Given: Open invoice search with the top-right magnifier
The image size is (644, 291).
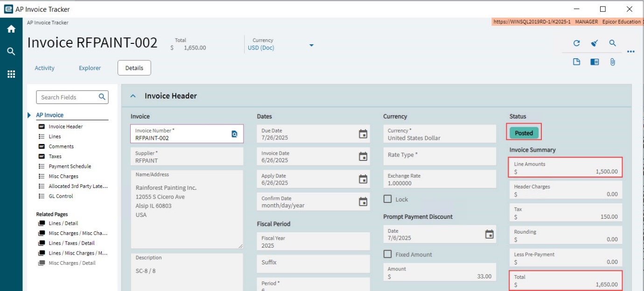Looking at the screenshot, I should point(613,43).
